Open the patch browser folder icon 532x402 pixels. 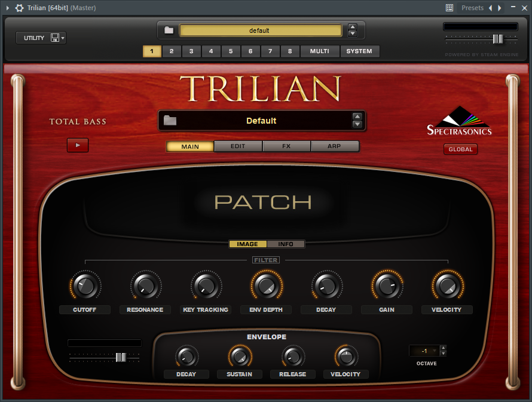(170, 120)
